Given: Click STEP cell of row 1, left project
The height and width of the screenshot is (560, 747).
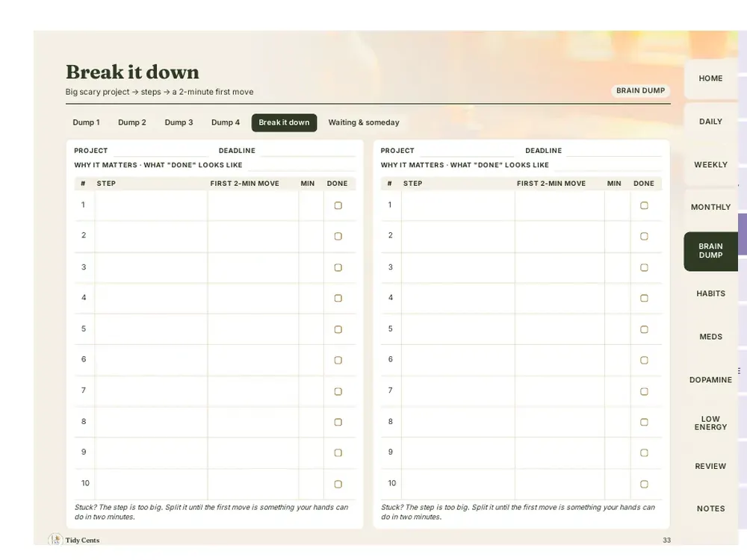Looking at the screenshot, I should [x=151, y=205].
